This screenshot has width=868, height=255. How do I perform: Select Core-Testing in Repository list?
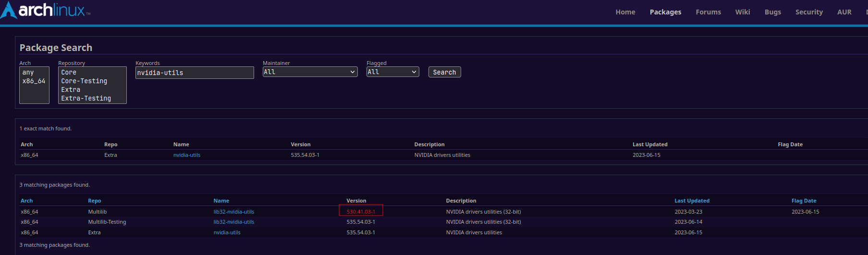tap(92, 81)
